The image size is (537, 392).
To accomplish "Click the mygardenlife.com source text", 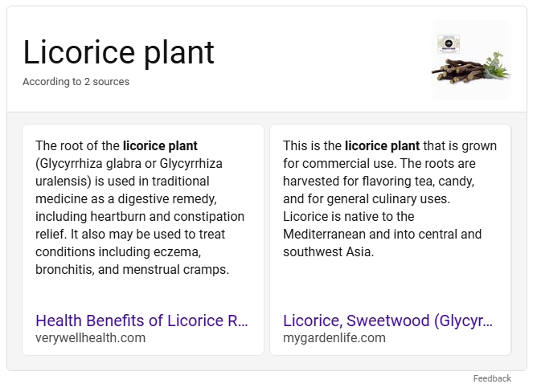I will point(334,338).
